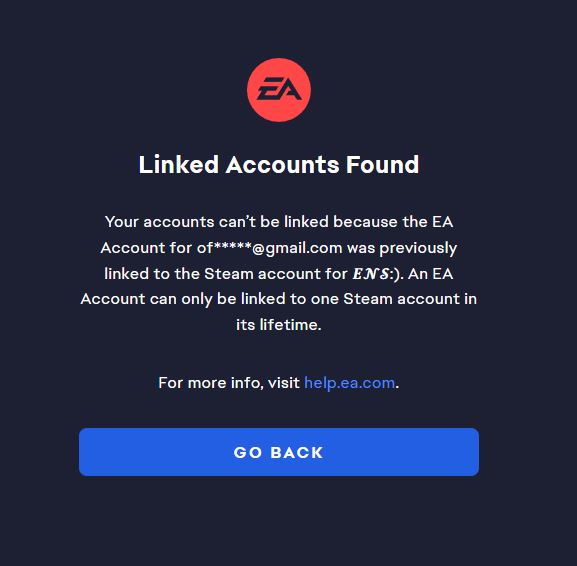Click the "was previously" text
577x566 pixels.
[x=401, y=249]
